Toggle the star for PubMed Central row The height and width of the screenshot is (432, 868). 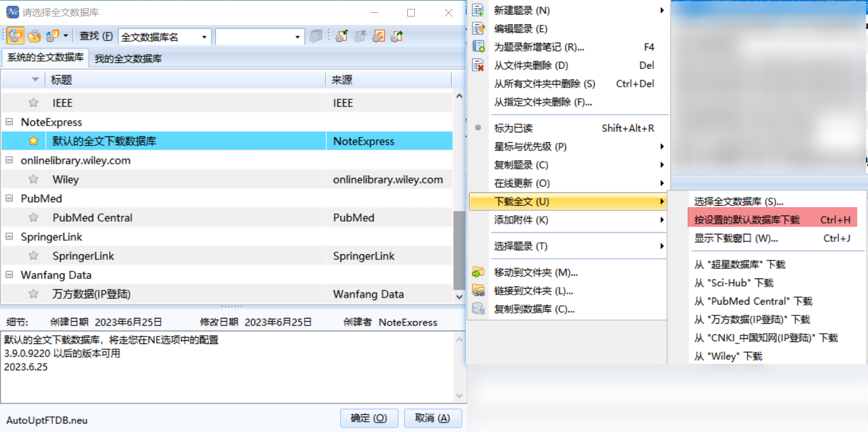click(x=34, y=217)
